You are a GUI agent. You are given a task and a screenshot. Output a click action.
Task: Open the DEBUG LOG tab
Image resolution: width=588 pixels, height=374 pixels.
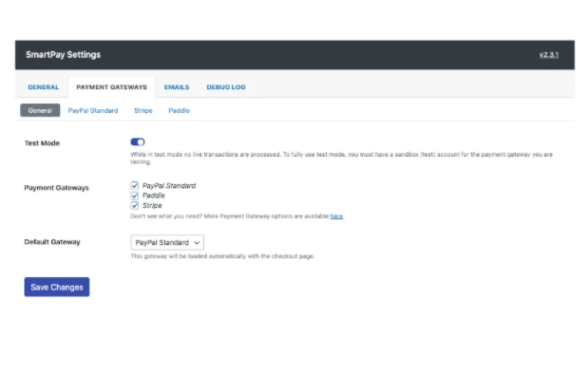[x=226, y=87]
